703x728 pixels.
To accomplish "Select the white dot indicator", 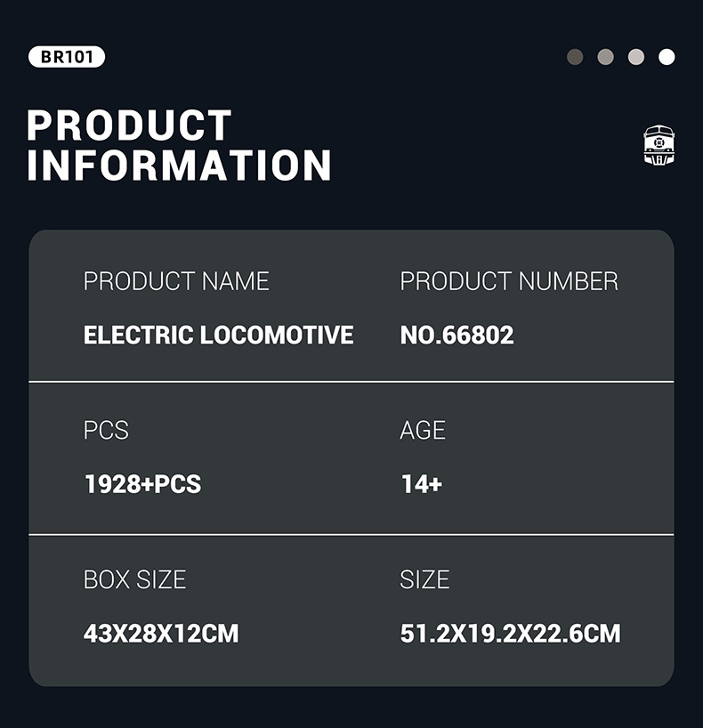I will (667, 57).
